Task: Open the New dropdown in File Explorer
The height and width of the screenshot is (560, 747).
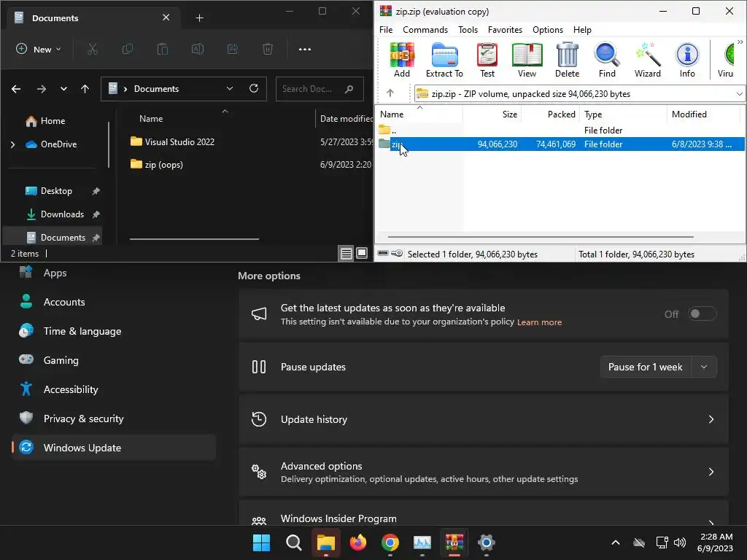Action: (x=39, y=49)
